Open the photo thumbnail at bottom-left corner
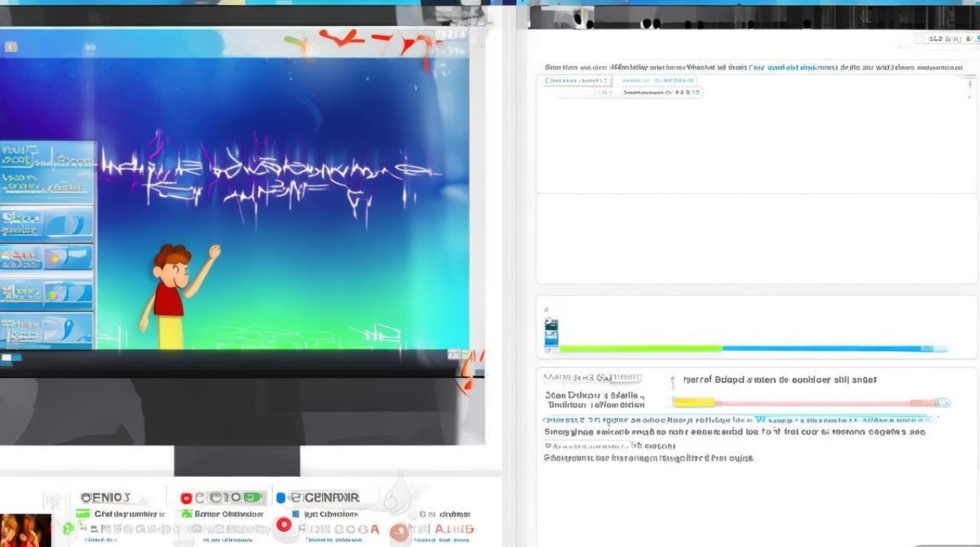Image resolution: width=980 pixels, height=547 pixels. pos(26,530)
